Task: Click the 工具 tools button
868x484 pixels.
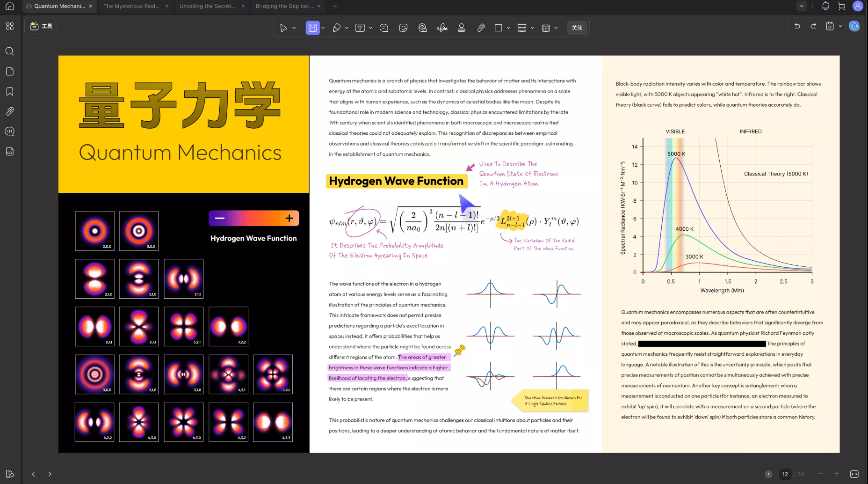Action: coord(41,26)
